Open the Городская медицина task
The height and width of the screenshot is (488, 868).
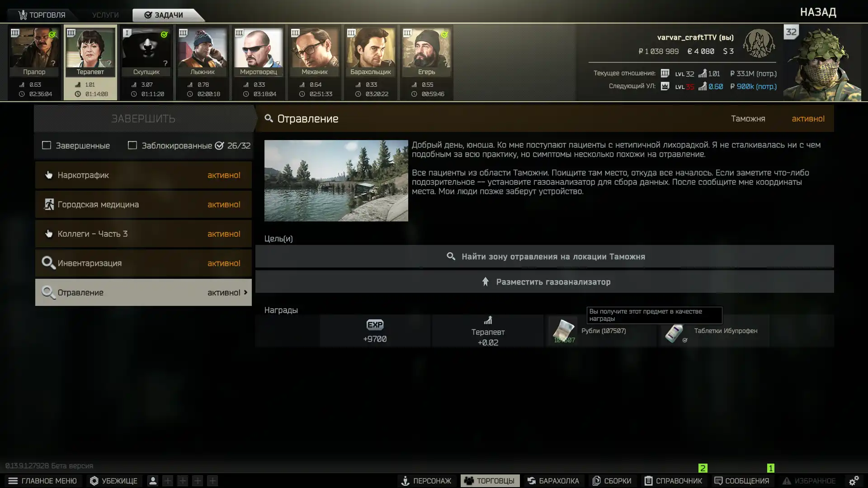click(143, 204)
